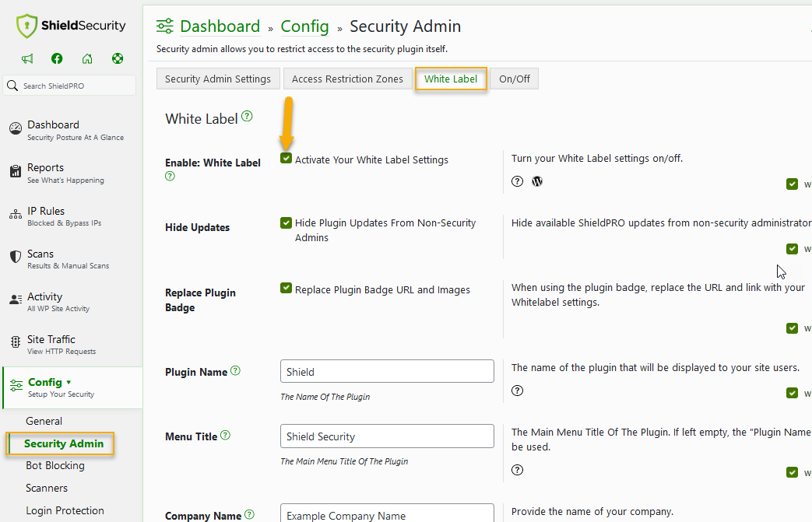The image size is (812, 522).
Task: Click the Reports clipboard icon
Action: click(16, 170)
